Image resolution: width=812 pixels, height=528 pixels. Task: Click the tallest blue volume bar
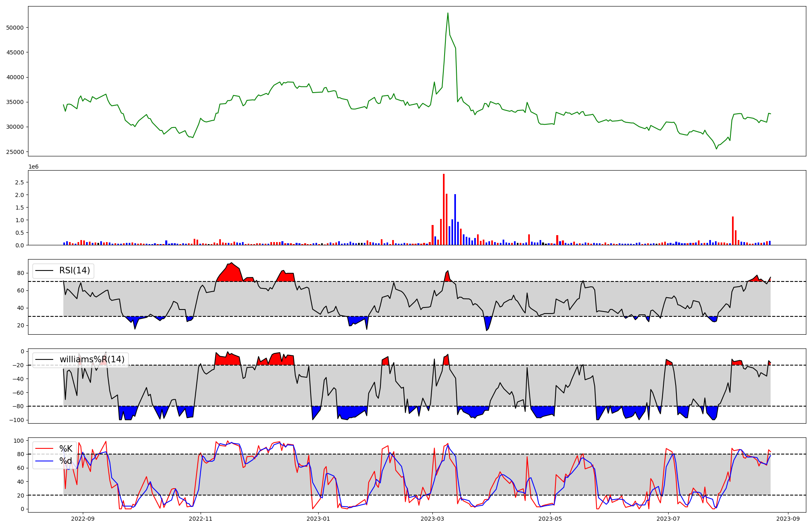455,219
